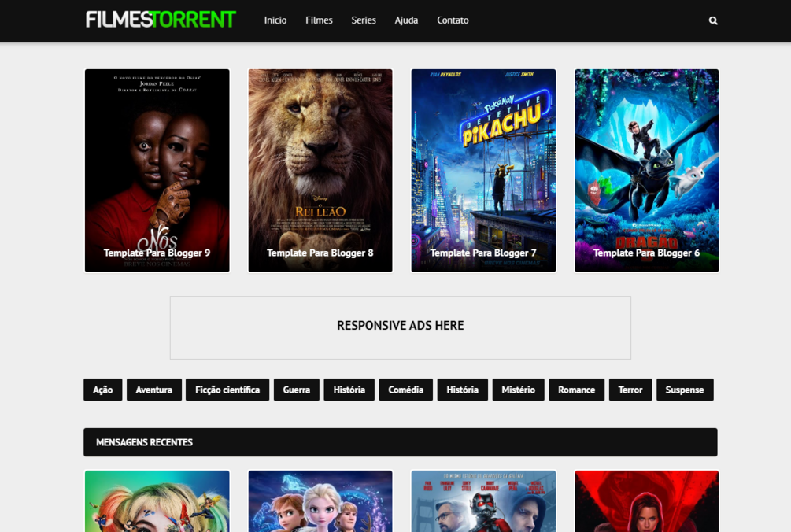The image size is (791, 532).
Task: Select the História button next to Guerra
Action: tap(349, 390)
